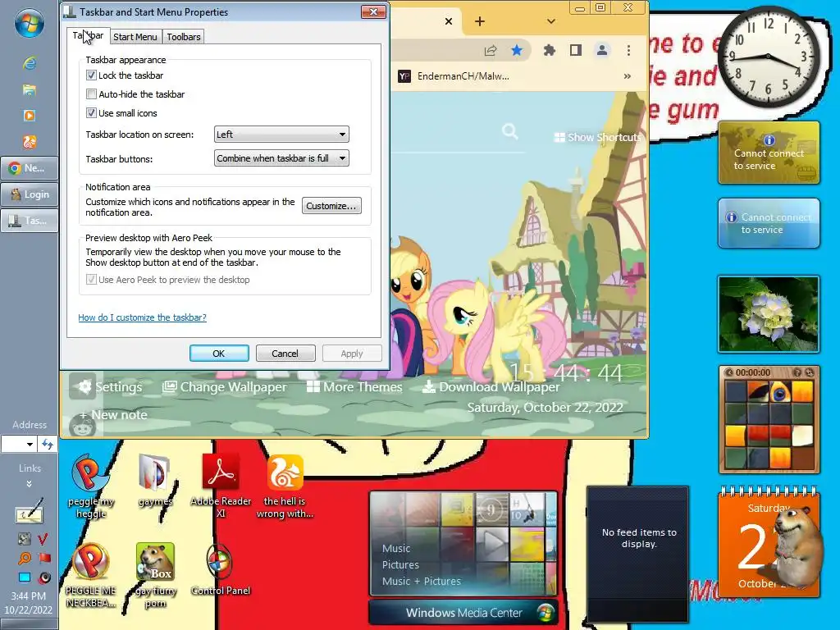Viewport: 840px width, 630px height.
Task: Switch to the Chrome 'Ne...' taskbar button
Action: coord(29,168)
